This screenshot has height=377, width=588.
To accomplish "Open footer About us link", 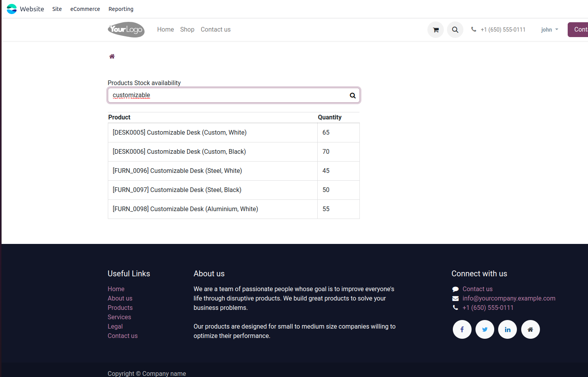I will (120, 299).
